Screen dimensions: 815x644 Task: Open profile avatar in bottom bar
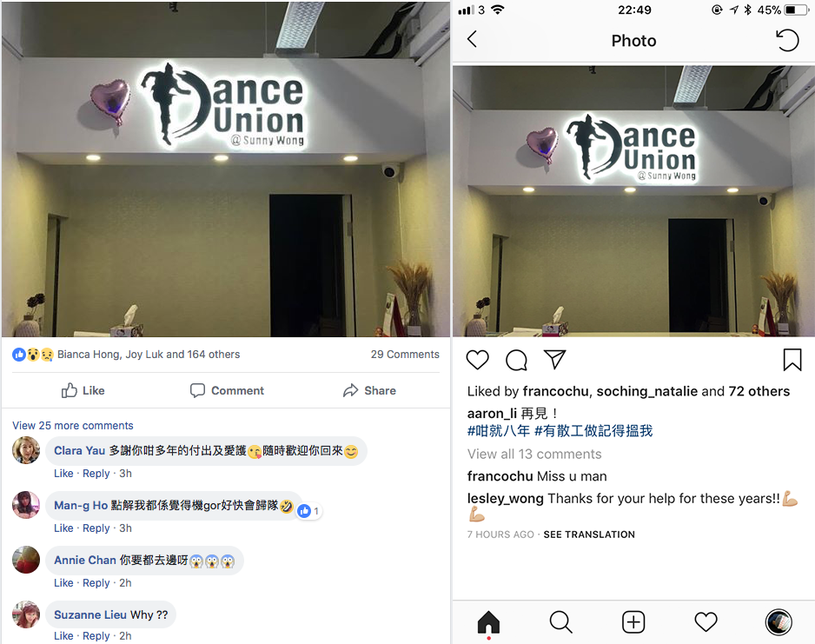click(779, 622)
